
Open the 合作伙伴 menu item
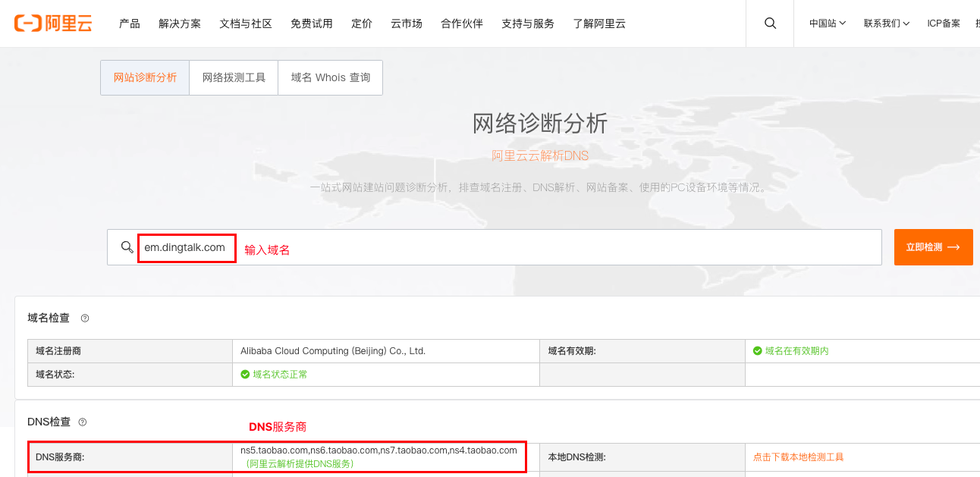(x=462, y=24)
